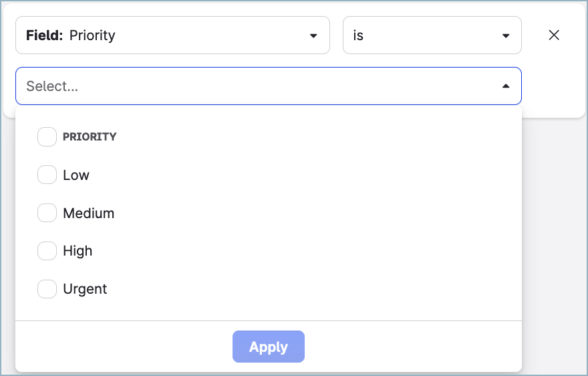Pick the High option label
The image size is (588, 376).
78,251
